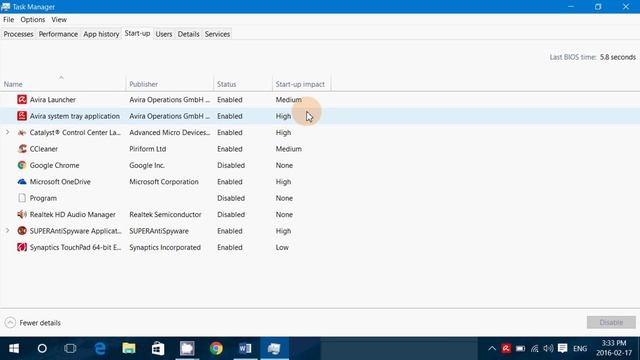
Task: Click the battery status tray icon
Action: pos(520,349)
